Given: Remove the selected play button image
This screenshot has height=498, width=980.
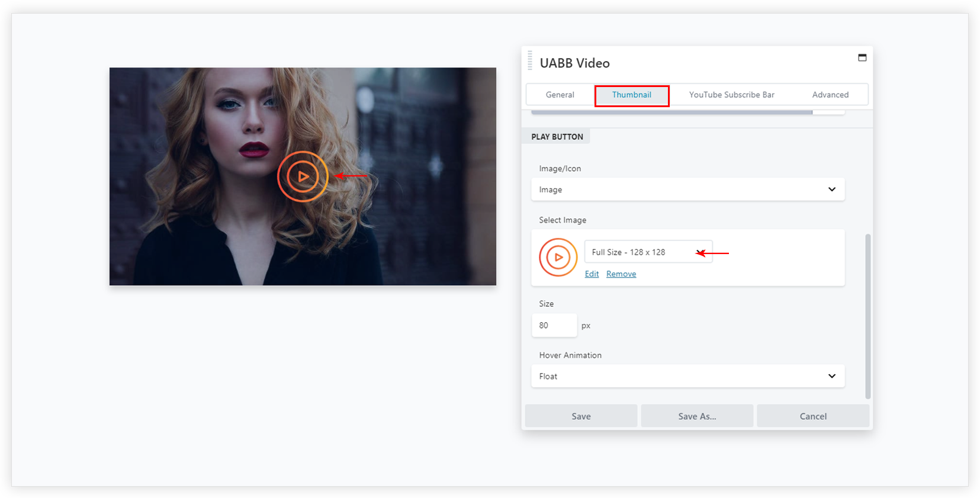Looking at the screenshot, I should [x=621, y=274].
